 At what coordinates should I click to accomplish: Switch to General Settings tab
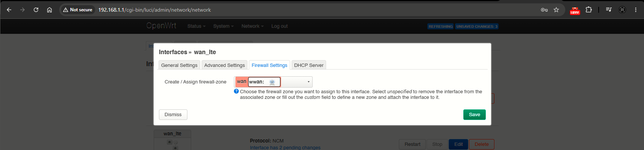click(179, 65)
